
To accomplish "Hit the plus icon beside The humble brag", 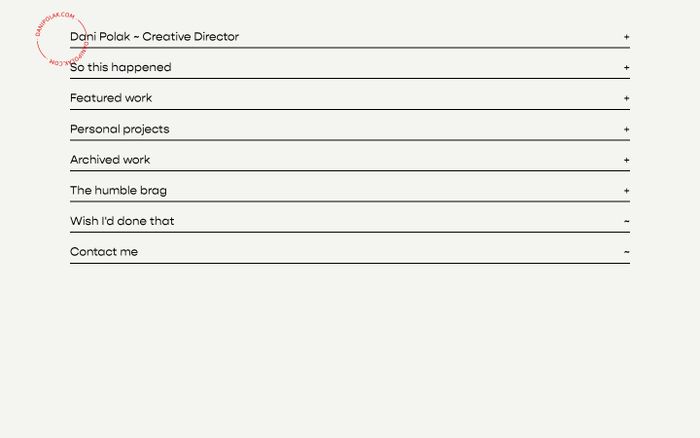I will pyautogui.click(x=627, y=190).
